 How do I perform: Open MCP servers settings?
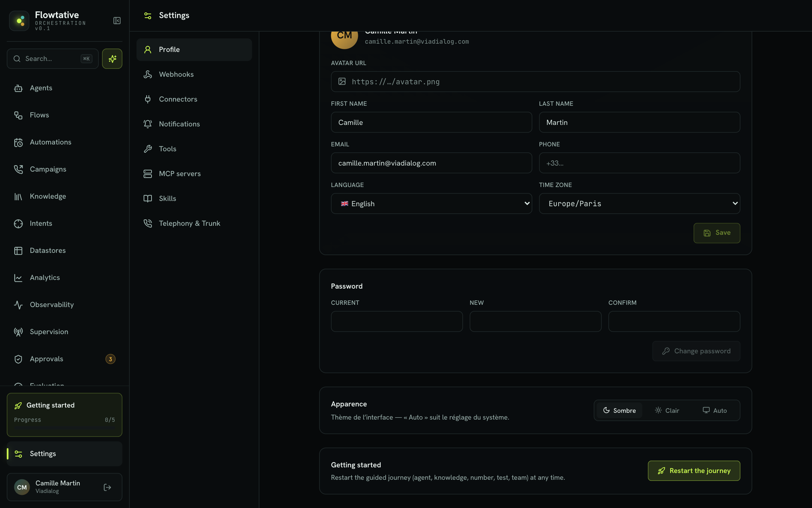[x=194, y=174]
